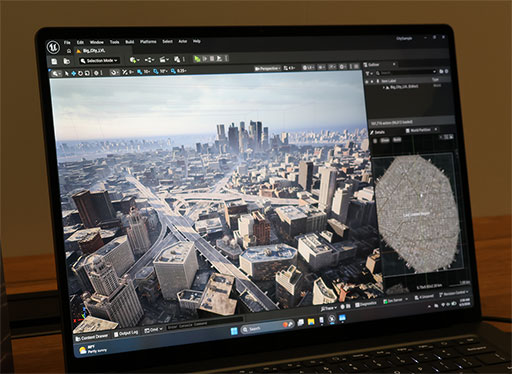
Task: Click the Windows Start button
Action: [x=234, y=331]
